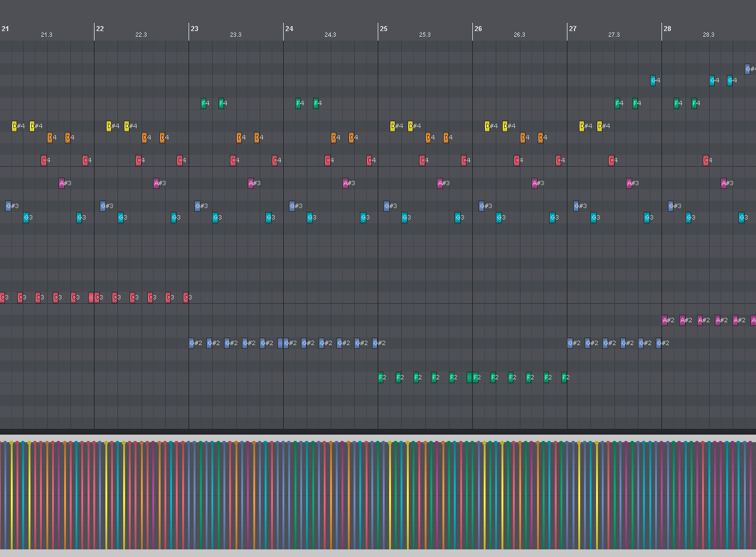
Task: Click the bar 25 marker on the timeline ruler
Action: tap(383, 29)
